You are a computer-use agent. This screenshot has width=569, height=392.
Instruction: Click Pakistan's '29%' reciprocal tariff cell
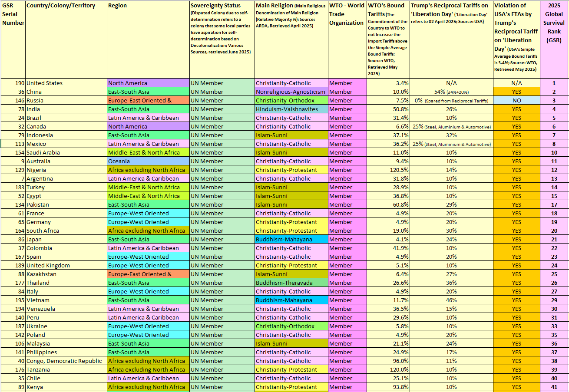coord(451,204)
